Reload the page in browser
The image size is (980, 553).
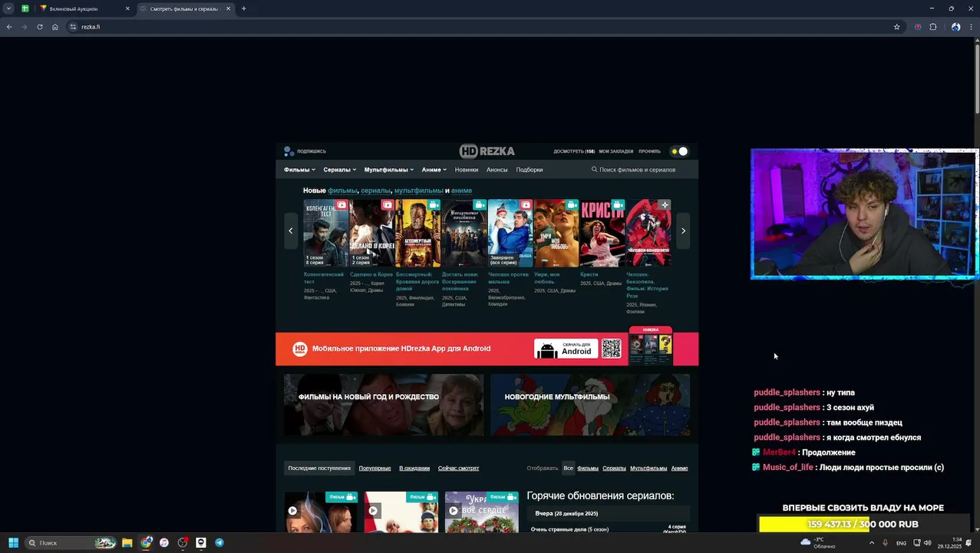[x=40, y=27]
